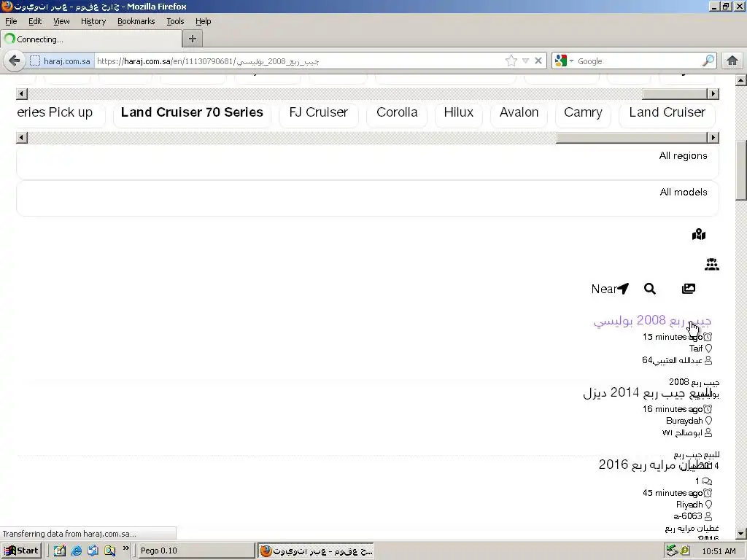This screenshot has width=747, height=560.
Task: Open the All models selector
Action: 368,198
